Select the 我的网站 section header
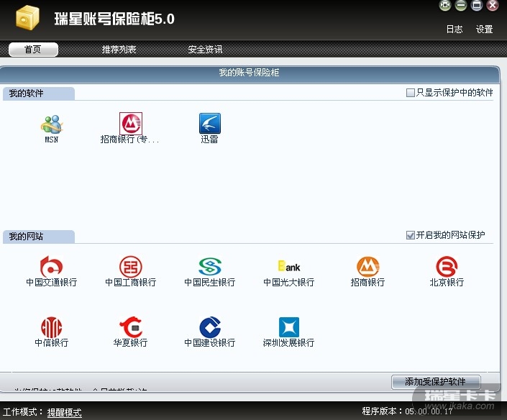The width and height of the screenshot is (507, 420). (x=39, y=237)
